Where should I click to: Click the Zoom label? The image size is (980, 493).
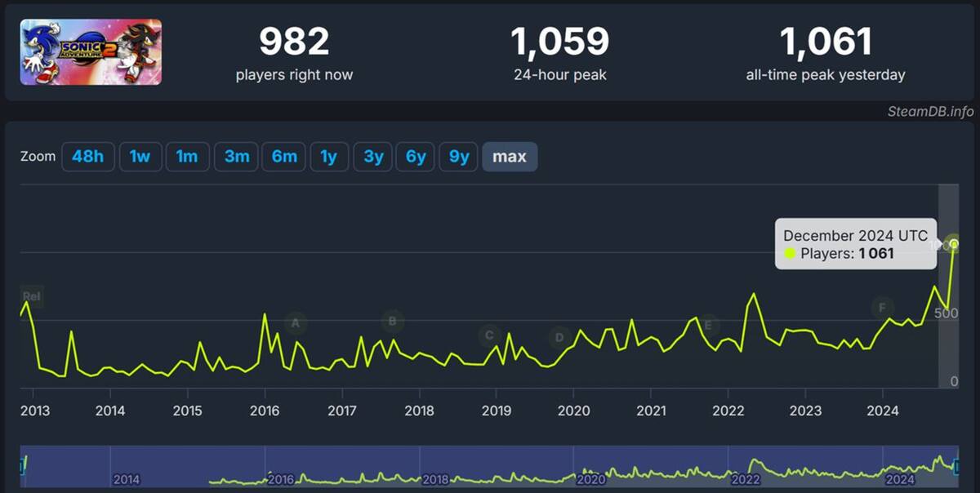point(38,157)
